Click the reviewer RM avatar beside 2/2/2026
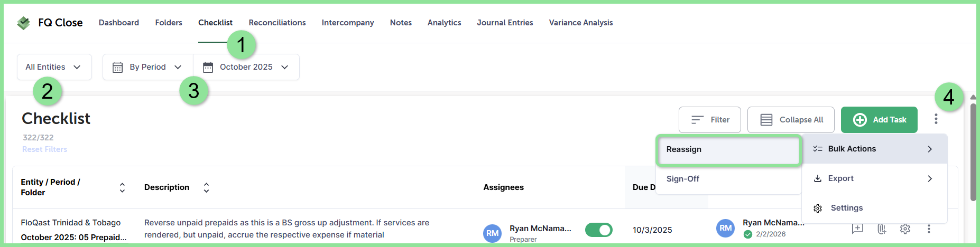Viewport: 980px width, 247px height. click(x=726, y=228)
